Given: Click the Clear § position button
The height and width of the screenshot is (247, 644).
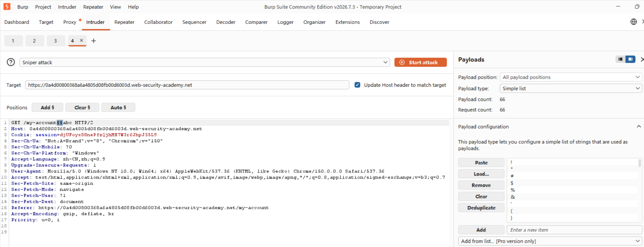Looking at the screenshot, I should point(82,108).
